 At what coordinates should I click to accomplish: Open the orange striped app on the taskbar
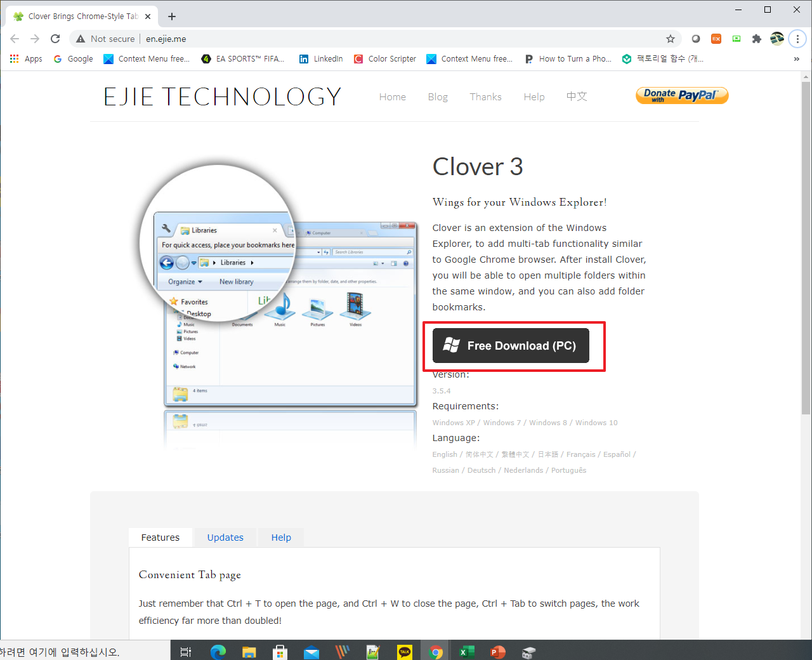tap(343, 652)
